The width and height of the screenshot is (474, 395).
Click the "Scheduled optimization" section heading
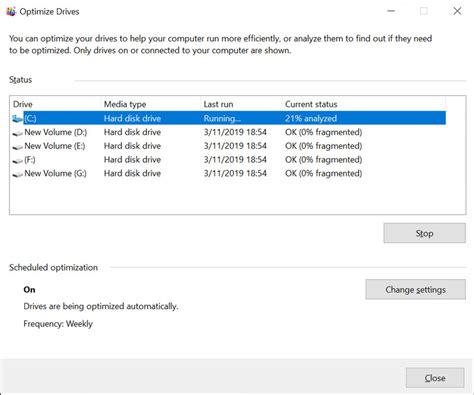[53, 267]
